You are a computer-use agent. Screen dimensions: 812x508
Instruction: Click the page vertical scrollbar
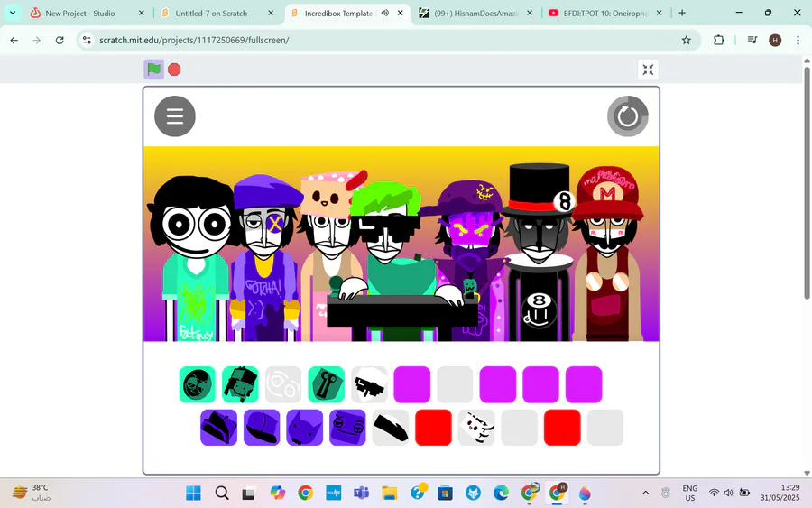pos(807,183)
